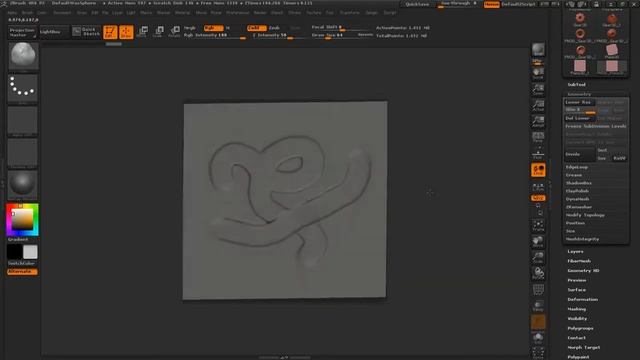Image resolution: width=640 pixels, height=360 pixels.
Task: Click Freeze Subdivision Levels
Action: 596,127
